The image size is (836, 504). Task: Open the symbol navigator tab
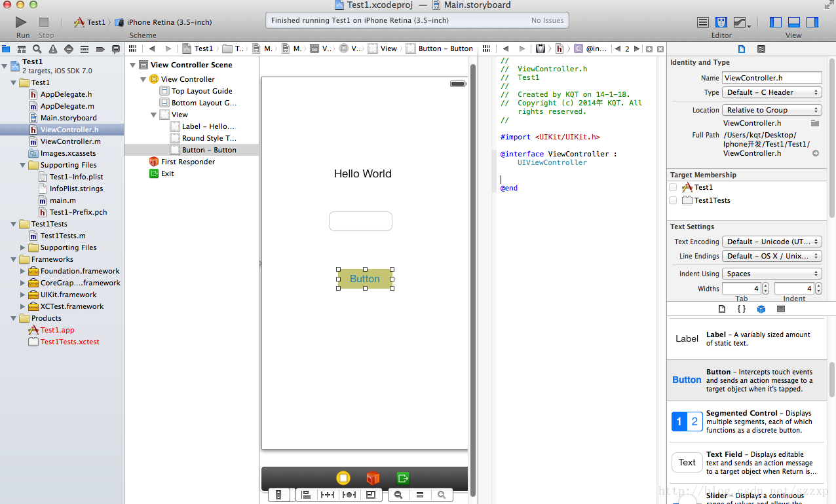click(22, 49)
